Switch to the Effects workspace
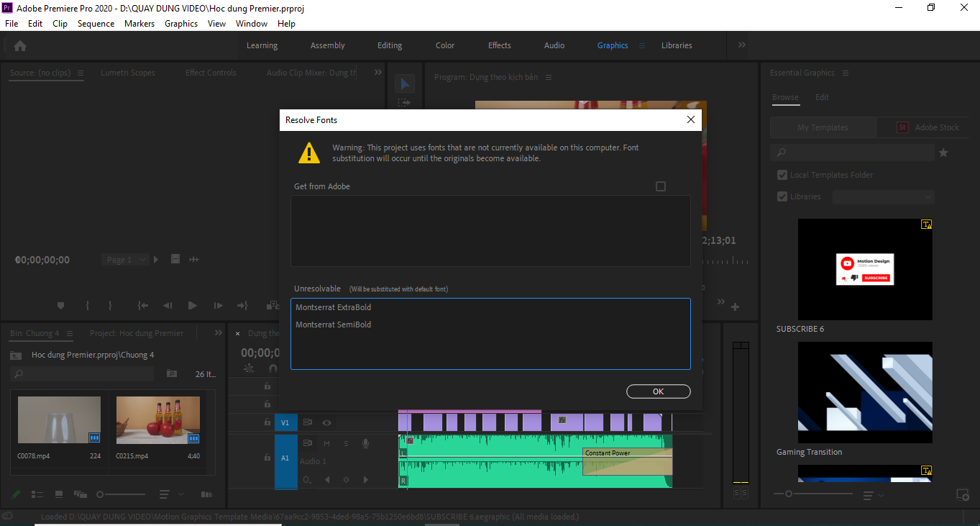The height and width of the screenshot is (526, 980). tap(500, 45)
